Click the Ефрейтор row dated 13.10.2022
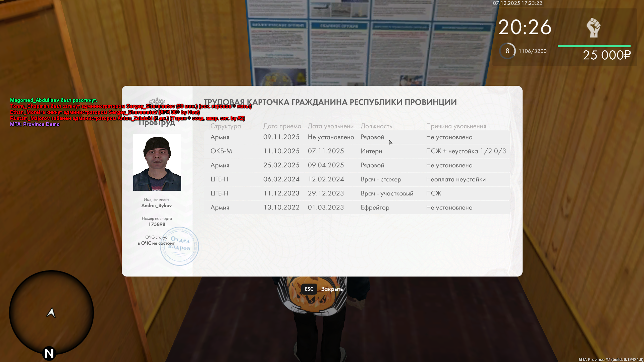 click(357, 207)
